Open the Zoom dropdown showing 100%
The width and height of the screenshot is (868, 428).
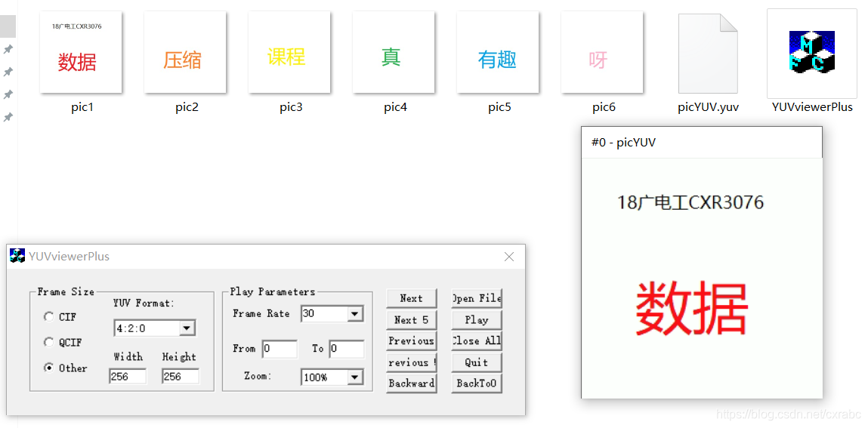coord(355,377)
